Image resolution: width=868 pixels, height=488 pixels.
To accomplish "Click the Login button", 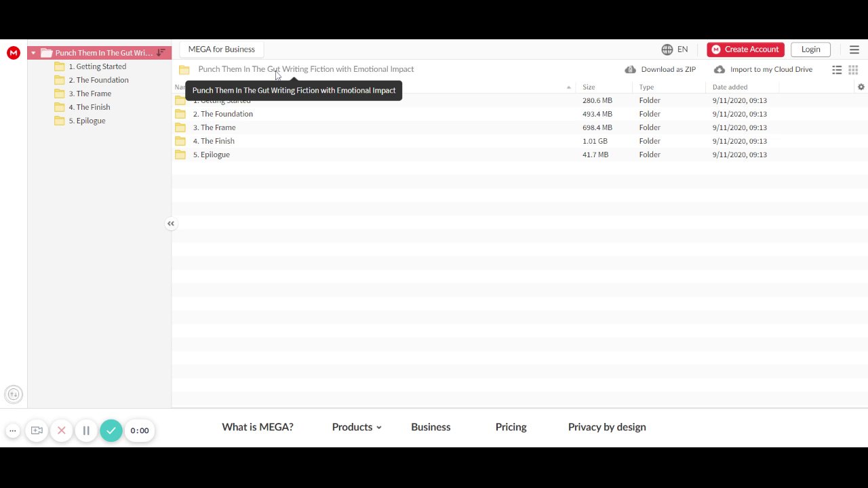I will 810,49.
